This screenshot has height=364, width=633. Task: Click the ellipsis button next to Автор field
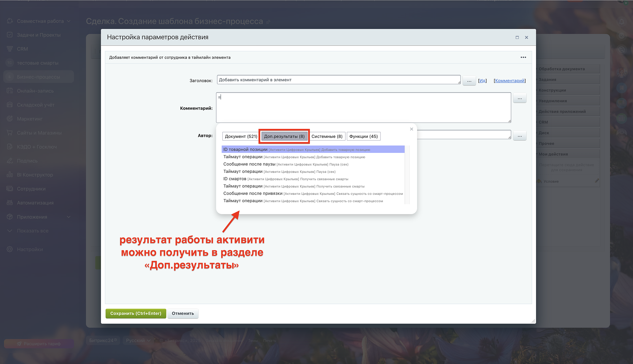tap(519, 136)
